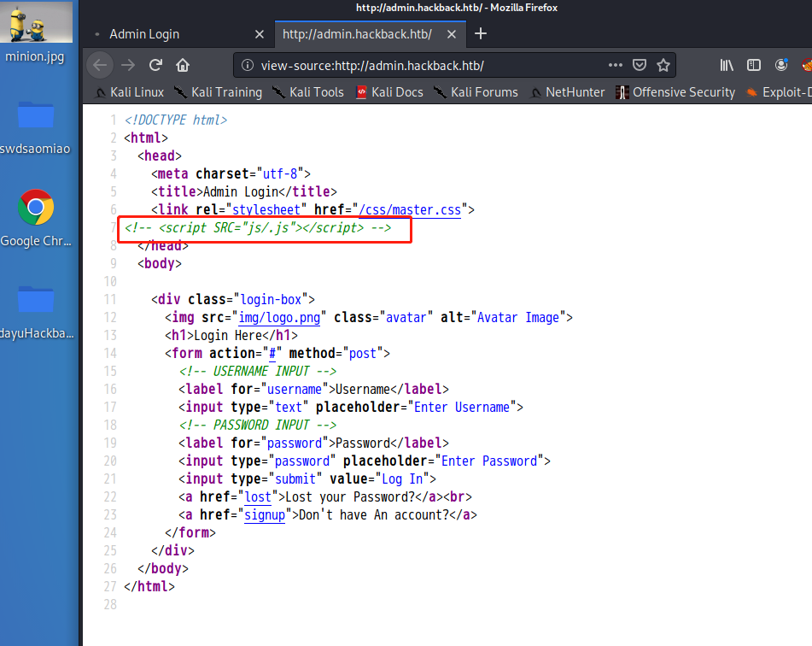The width and height of the screenshot is (812, 646).
Task: Open the NetHunter bookmark
Action: (568, 92)
